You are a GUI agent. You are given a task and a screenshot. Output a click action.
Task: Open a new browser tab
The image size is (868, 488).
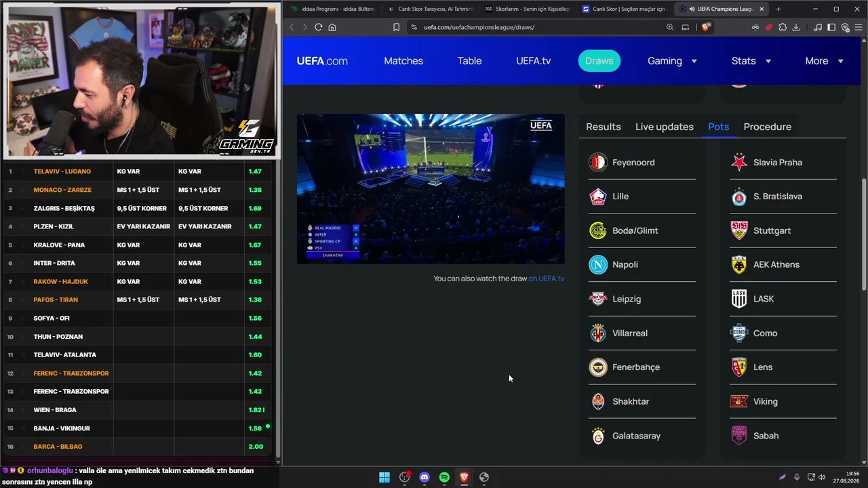click(x=778, y=9)
